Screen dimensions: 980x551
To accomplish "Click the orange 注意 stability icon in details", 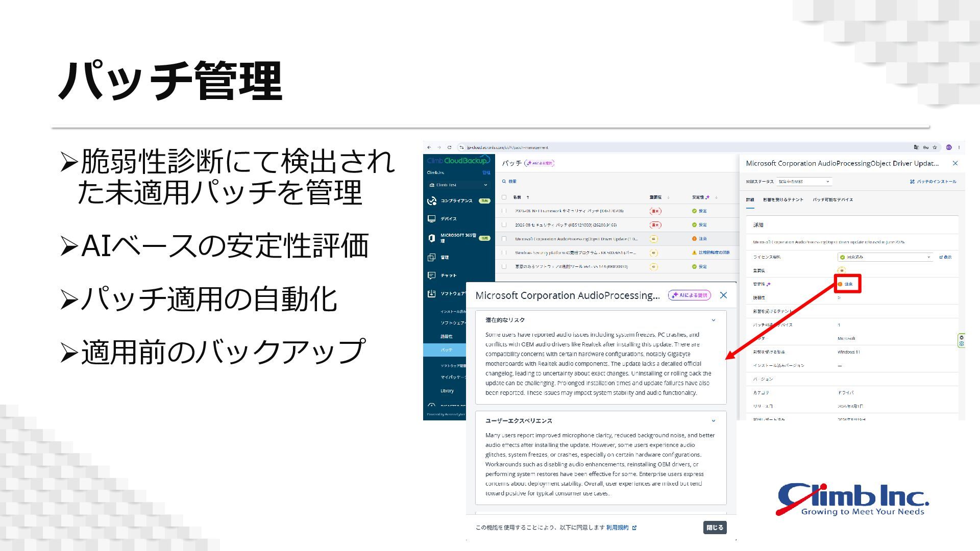I will (840, 284).
